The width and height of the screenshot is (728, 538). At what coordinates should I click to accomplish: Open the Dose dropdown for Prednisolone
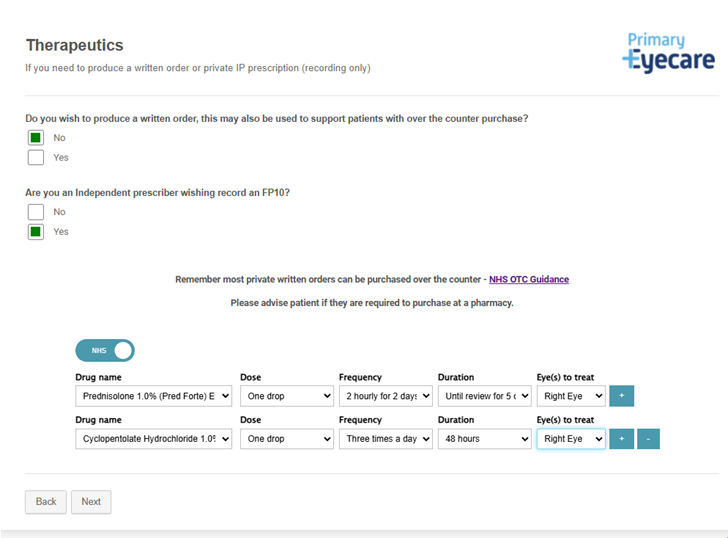pyautogui.click(x=286, y=396)
